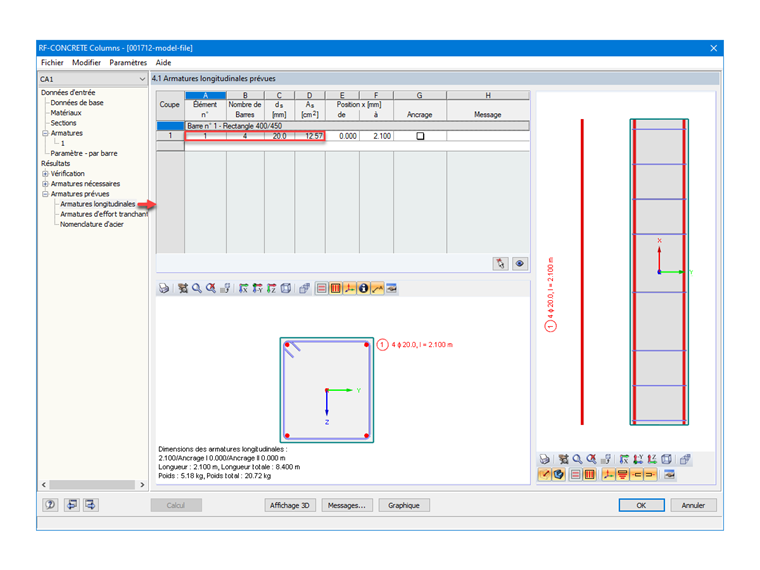Click the Affichage 3D button

coord(290,505)
